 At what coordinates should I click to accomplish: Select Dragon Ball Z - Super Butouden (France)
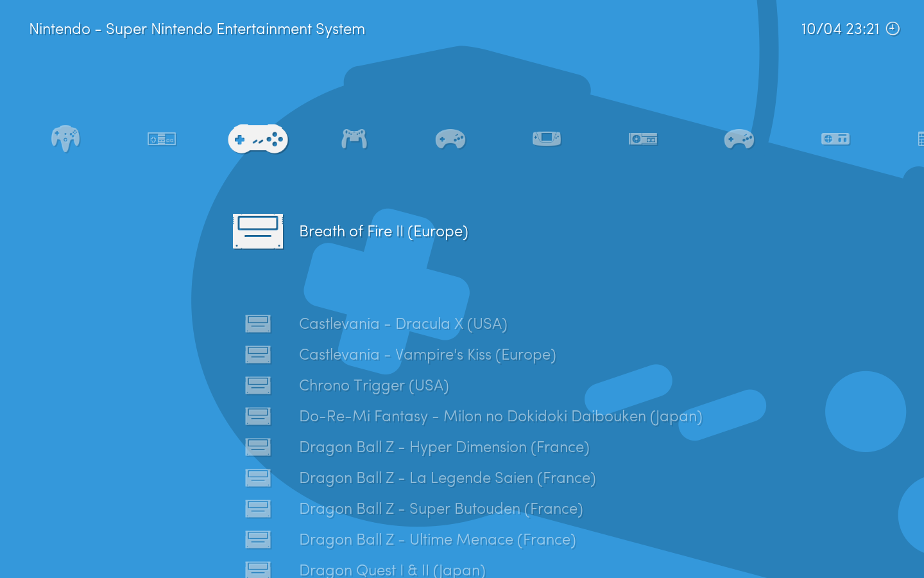pyautogui.click(x=441, y=509)
